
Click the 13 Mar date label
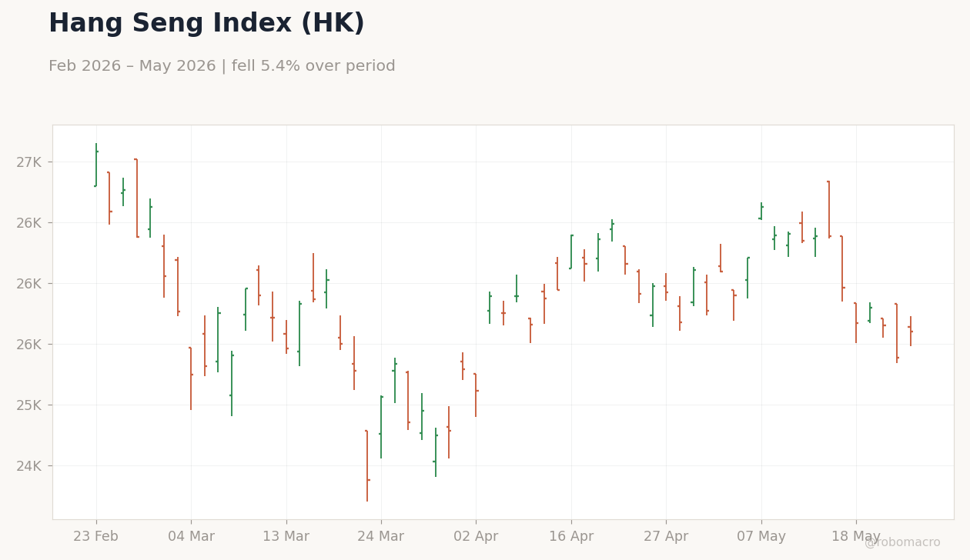pyautogui.click(x=286, y=537)
